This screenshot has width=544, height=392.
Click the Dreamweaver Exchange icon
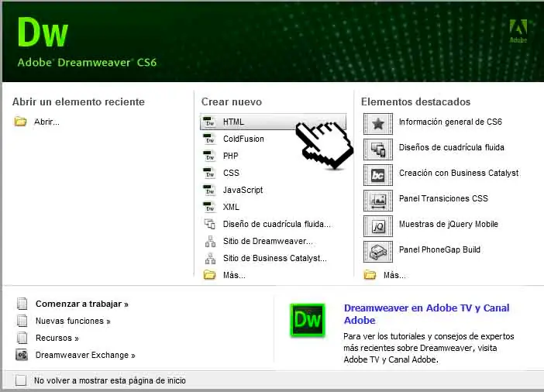22,355
